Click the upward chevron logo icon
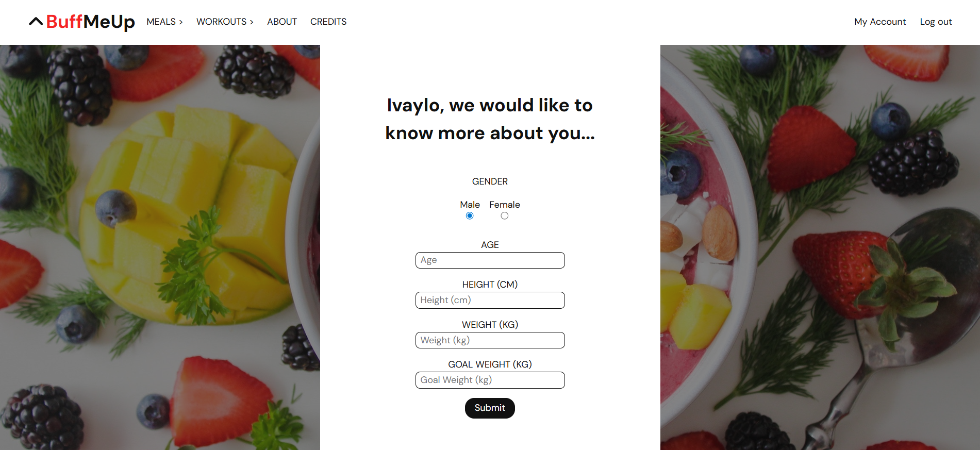980x450 pixels. click(36, 22)
